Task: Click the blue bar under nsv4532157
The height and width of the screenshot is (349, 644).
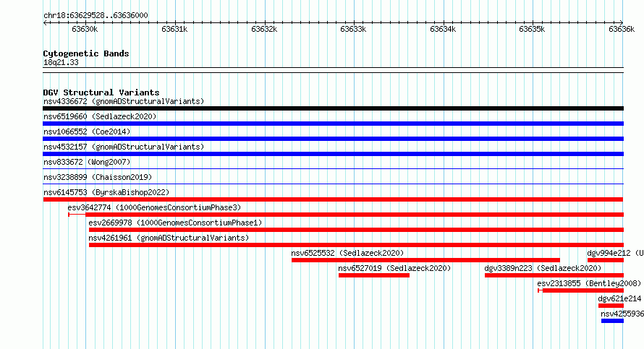Action: pos(333,154)
